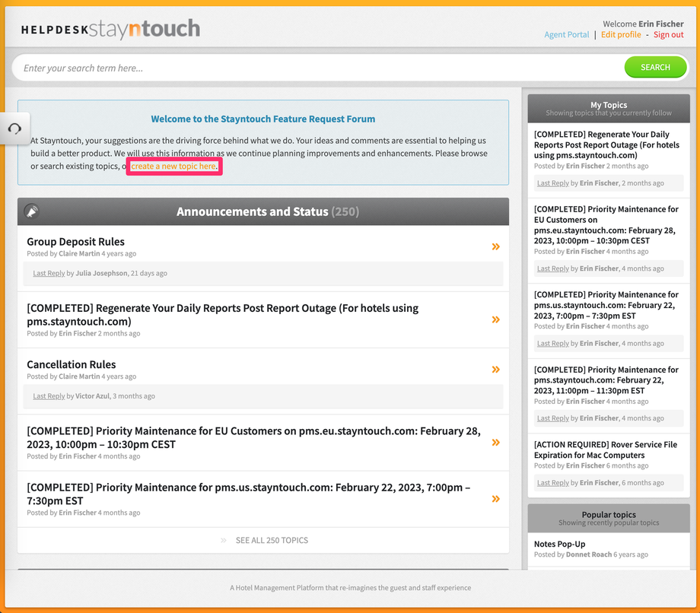This screenshot has height=613, width=700.
Task: Open My Topics EU Customers maintenance entry
Action: pyautogui.click(x=606, y=225)
